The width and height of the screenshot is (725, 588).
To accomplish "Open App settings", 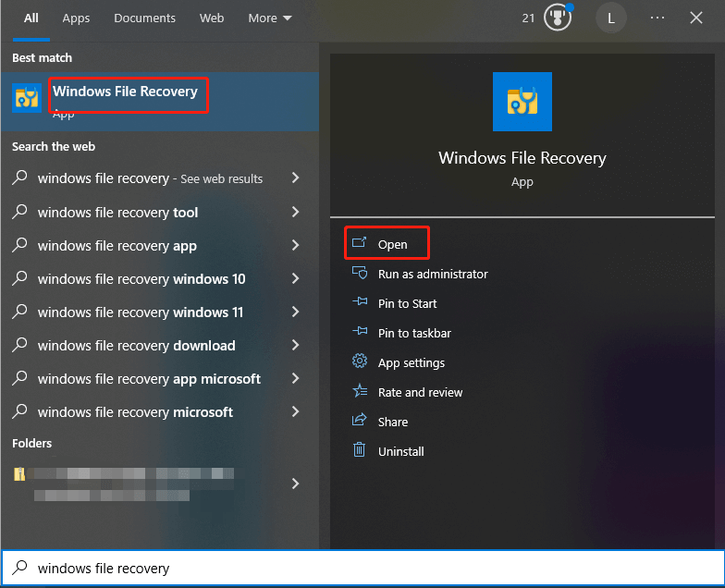I will 412,362.
